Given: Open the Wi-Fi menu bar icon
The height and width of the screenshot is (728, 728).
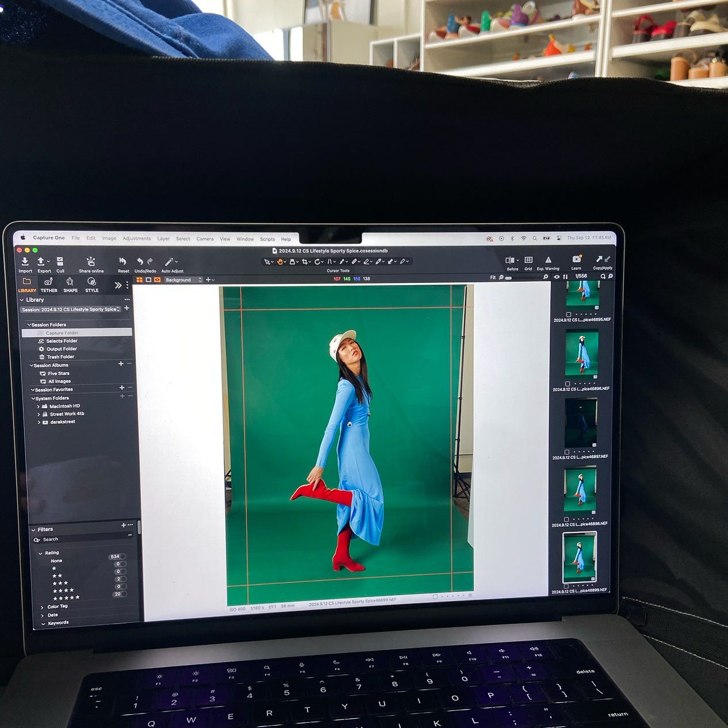Looking at the screenshot, I should click(x=523, y=238).
